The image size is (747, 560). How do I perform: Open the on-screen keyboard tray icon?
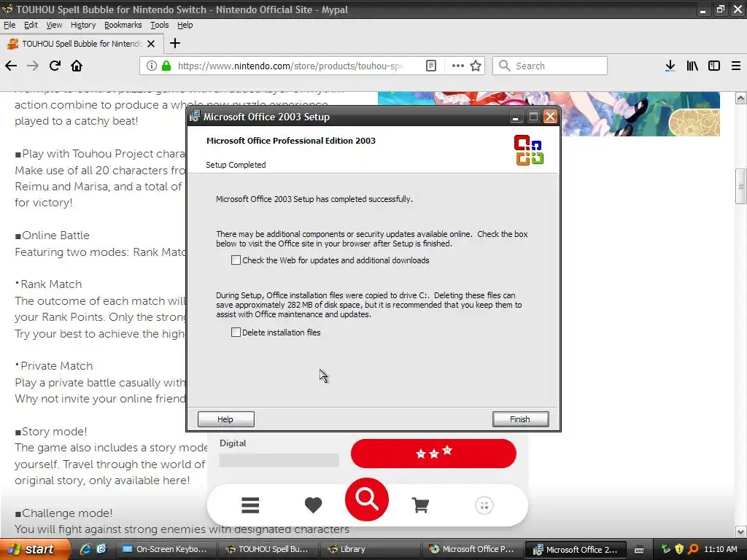[639, 550]
